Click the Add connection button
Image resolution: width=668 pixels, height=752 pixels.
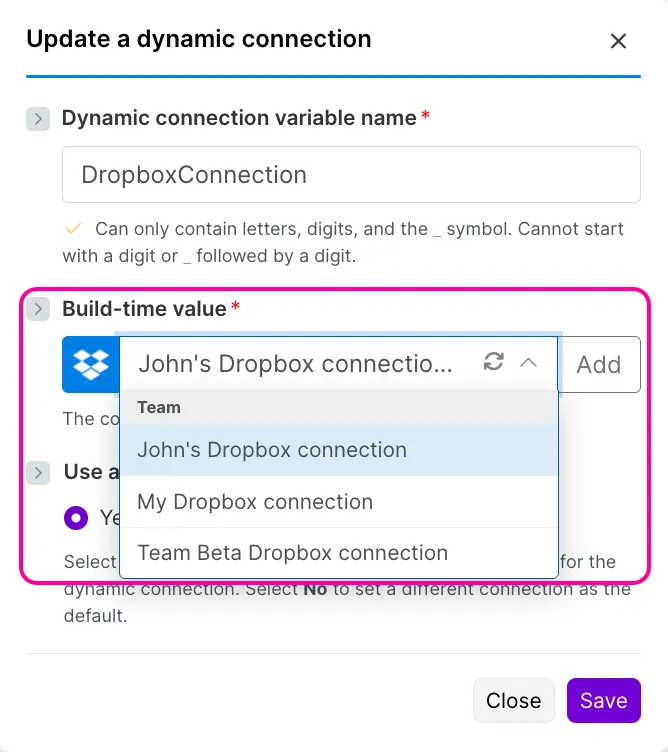tap(599, 364)
